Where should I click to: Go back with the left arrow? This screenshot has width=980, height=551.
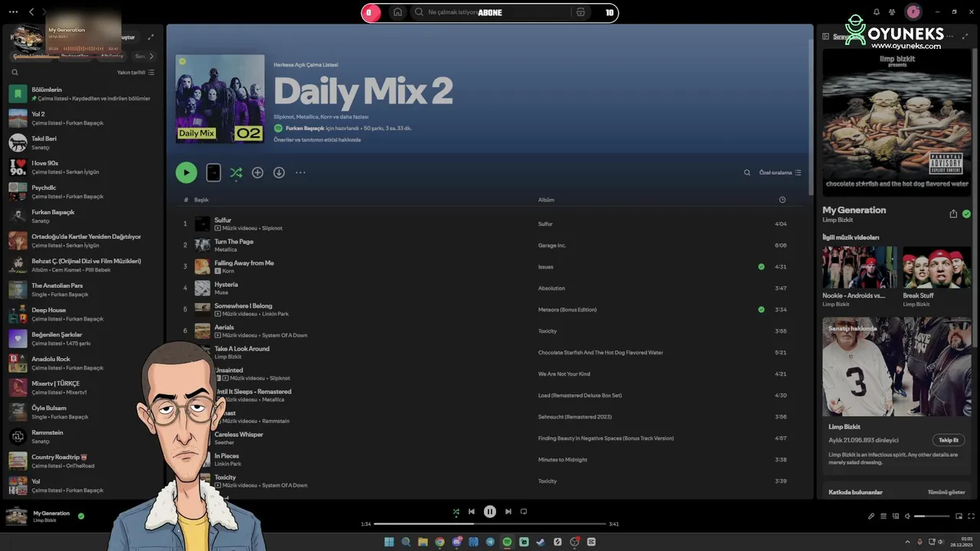tap(31, 12)
